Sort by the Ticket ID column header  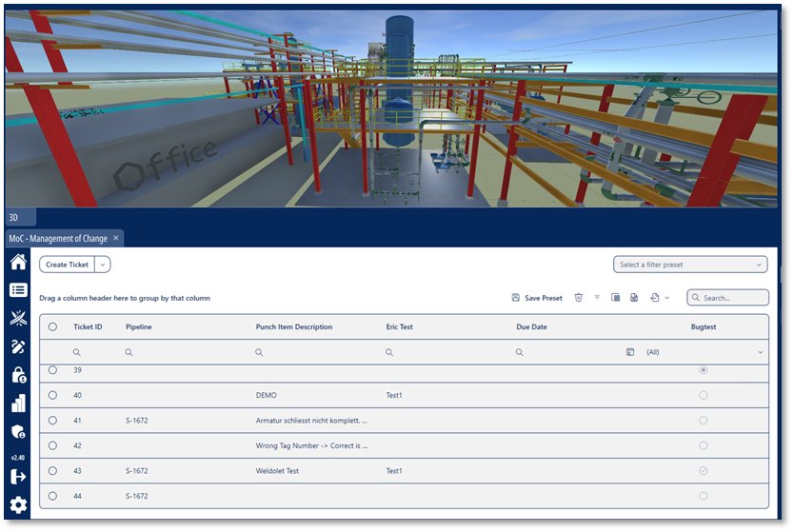(x=88, y=327)
